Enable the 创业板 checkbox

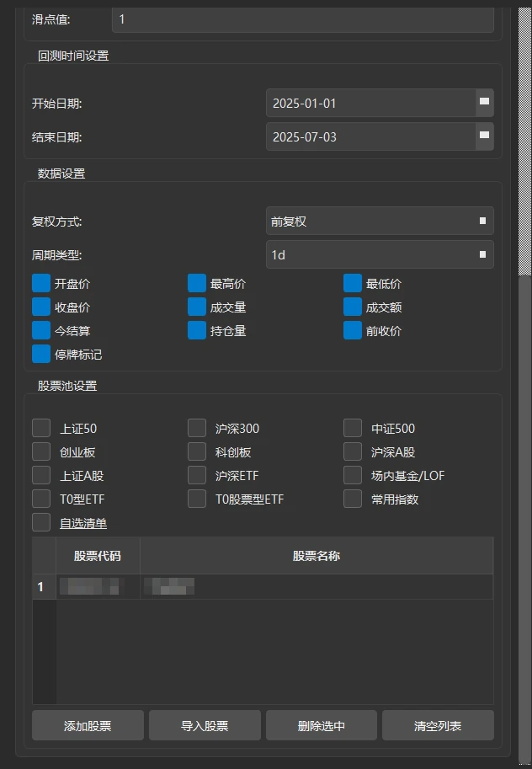[x=41, y=451]
